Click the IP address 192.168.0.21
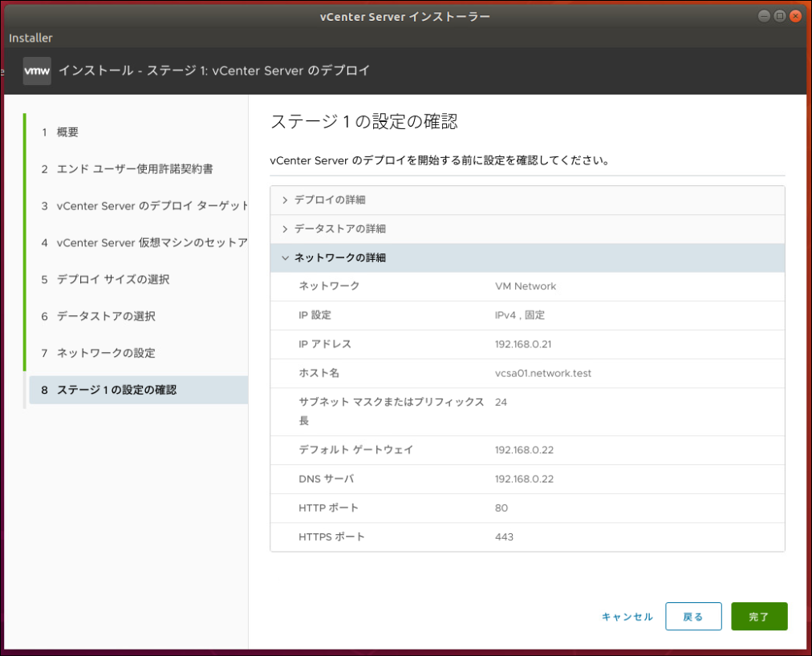The width and height of the screenshot is (812, 656). coord(523,344)
